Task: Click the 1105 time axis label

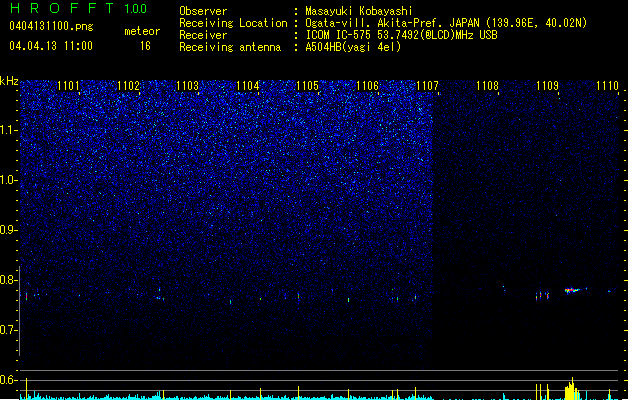Action: click(307, 86)
